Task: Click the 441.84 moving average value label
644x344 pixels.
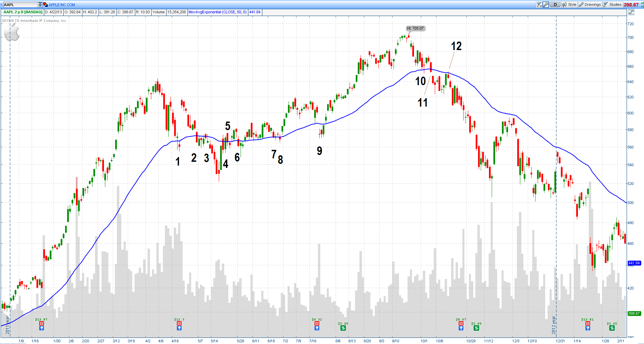Action: (x=255, y=12)
